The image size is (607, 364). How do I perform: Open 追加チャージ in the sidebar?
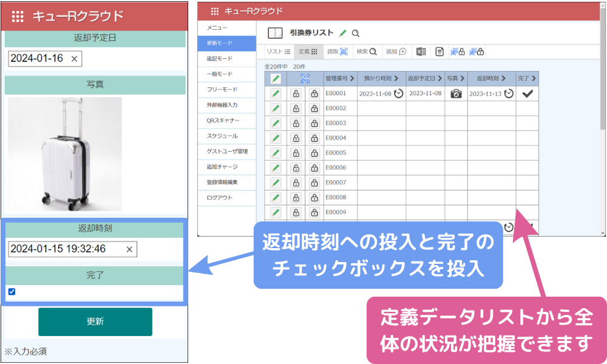click(227, 167)
